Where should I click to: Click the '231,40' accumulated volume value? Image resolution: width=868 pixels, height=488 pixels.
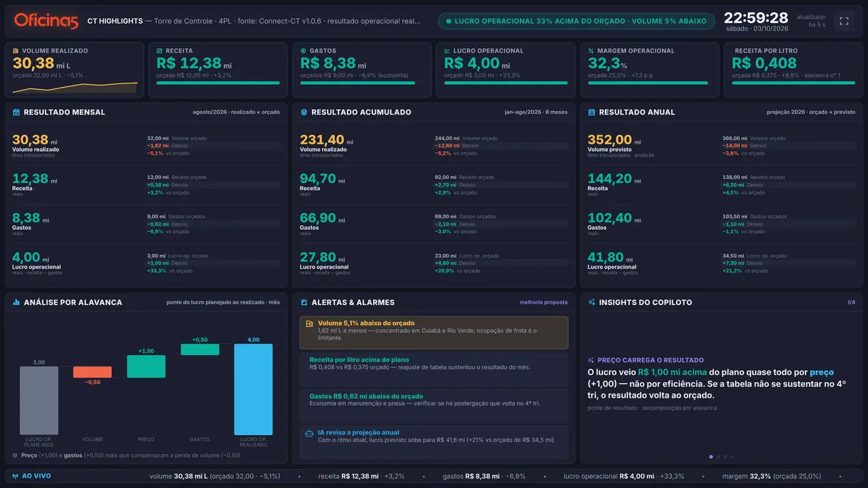(x=322, y=140)
